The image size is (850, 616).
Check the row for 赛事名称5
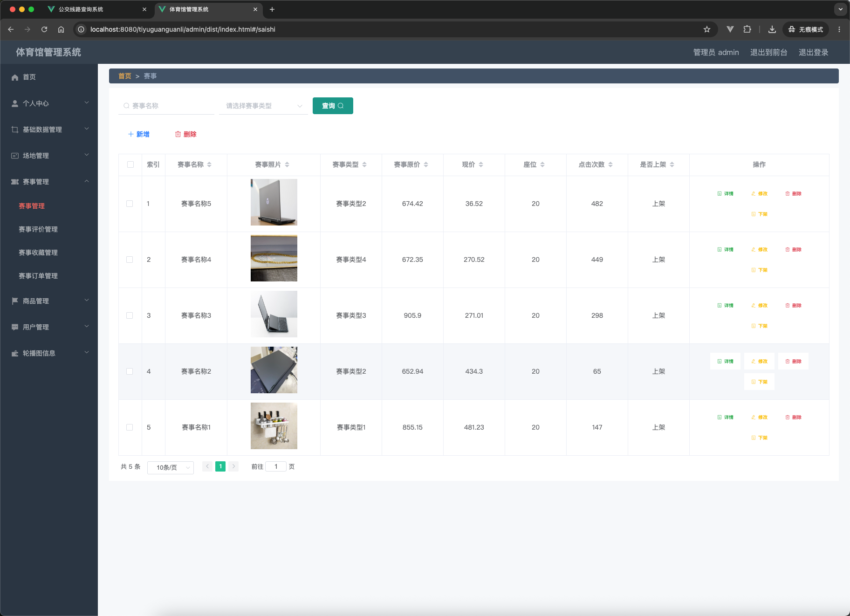tap(130, 204)
